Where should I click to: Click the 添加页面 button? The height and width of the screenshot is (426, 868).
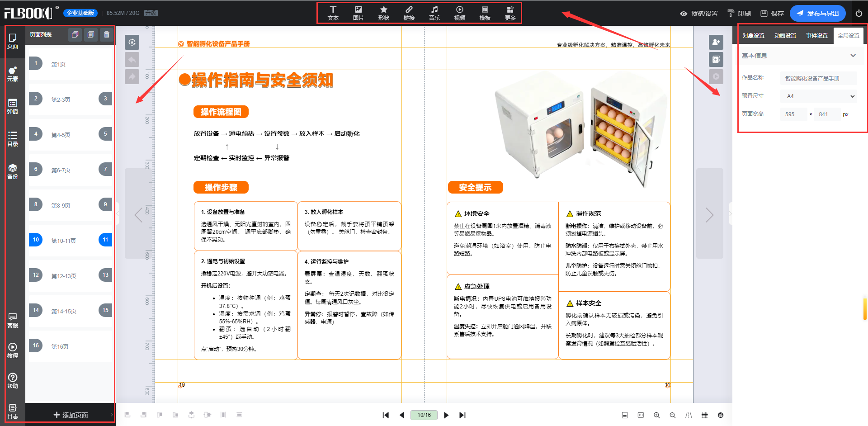pos(71,415)
